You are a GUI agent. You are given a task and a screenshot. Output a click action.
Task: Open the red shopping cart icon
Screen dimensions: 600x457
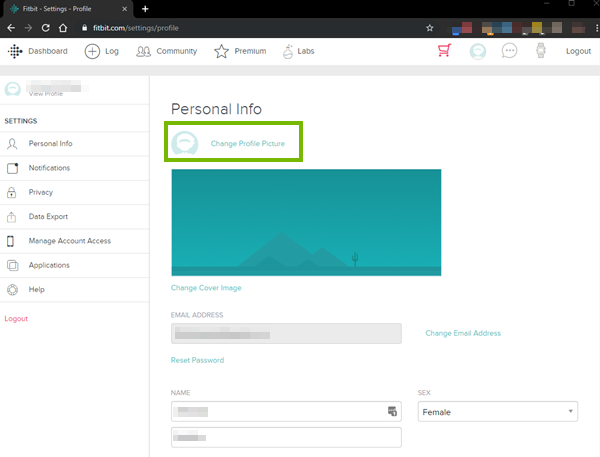point(444,51)
